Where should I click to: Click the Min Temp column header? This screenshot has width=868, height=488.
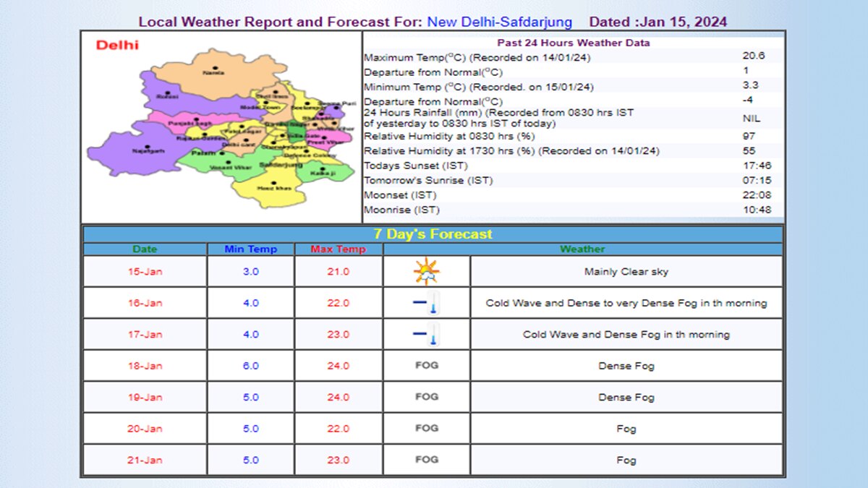tap(250, 249)
